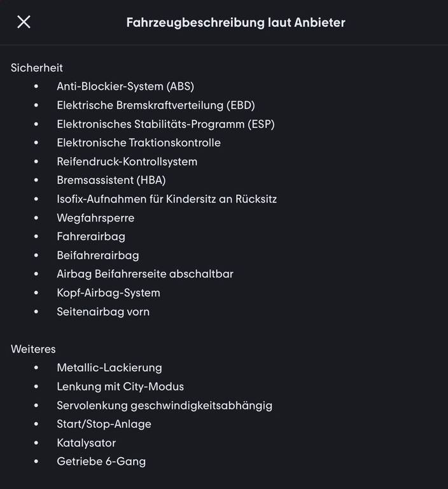Click the Getriebe 6-Gang item
Screen dimensions: 448x489
101,462
